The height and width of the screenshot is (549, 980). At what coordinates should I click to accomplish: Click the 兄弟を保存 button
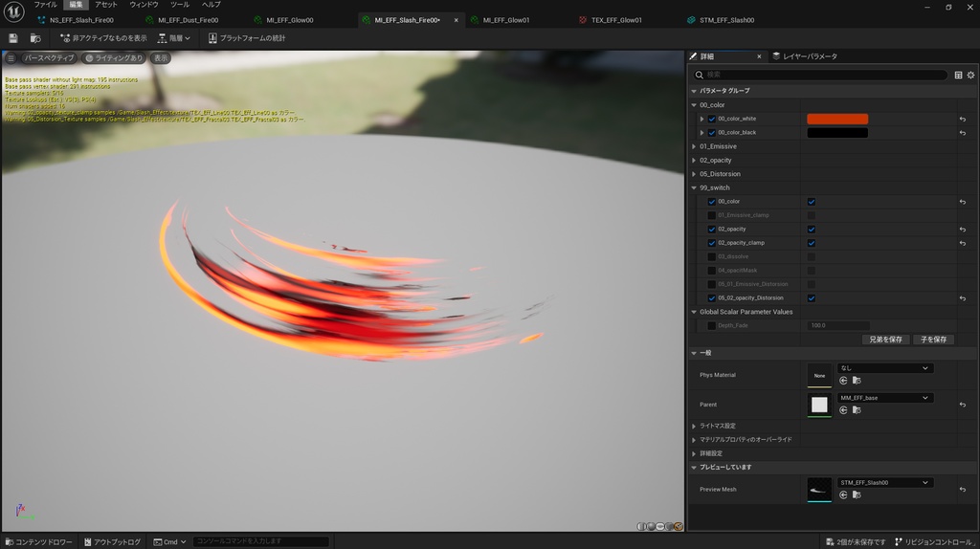(885, 340)
